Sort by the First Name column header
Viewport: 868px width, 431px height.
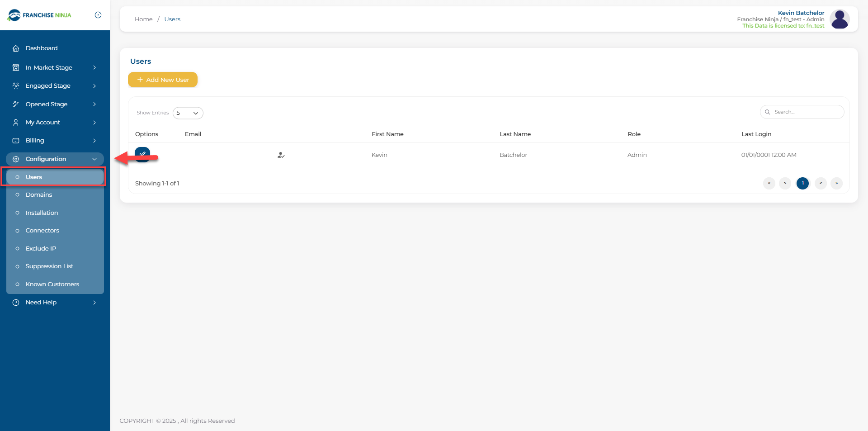click(387, 134)
